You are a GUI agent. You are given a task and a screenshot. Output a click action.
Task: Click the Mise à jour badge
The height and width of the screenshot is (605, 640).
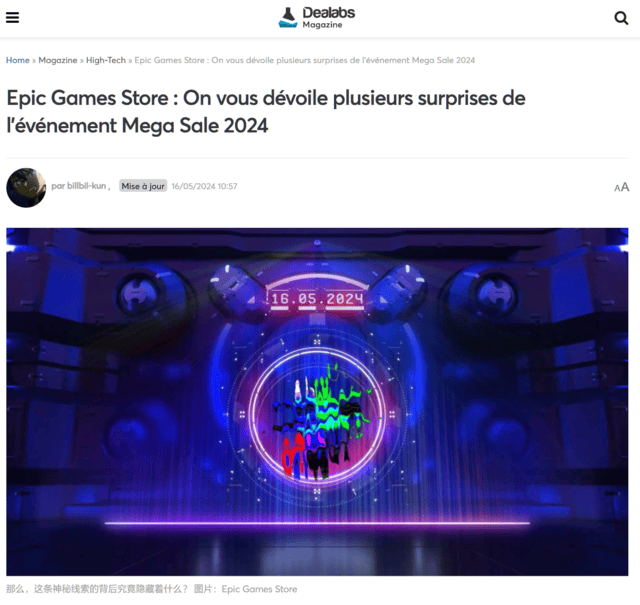[x=143, y=186]
